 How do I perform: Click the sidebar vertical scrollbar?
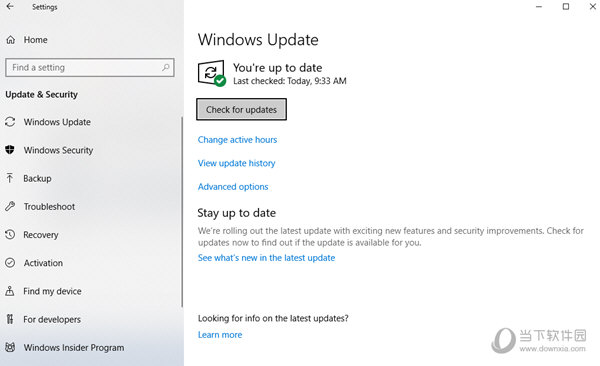(x=182, y=212)
